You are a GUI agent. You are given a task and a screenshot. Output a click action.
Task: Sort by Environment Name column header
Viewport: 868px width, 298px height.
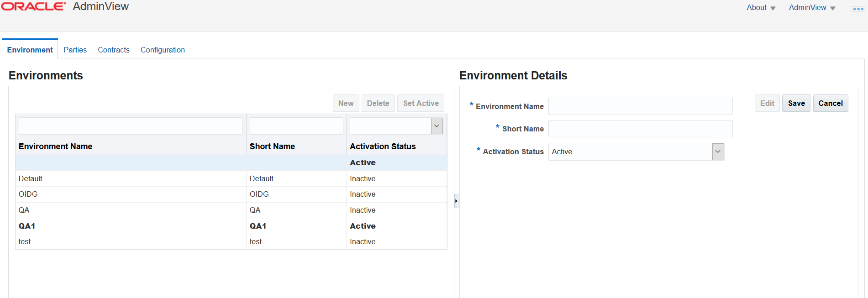coord(56,146)
